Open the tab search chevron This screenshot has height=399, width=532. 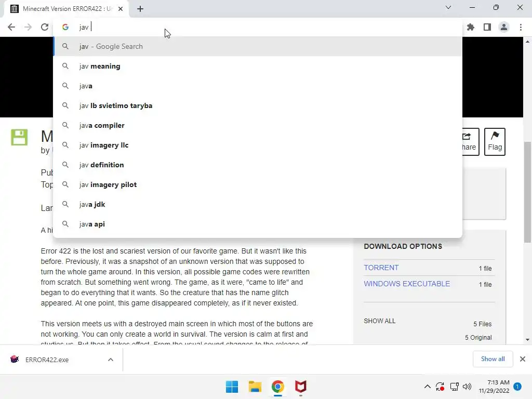[x=448, y=7]
